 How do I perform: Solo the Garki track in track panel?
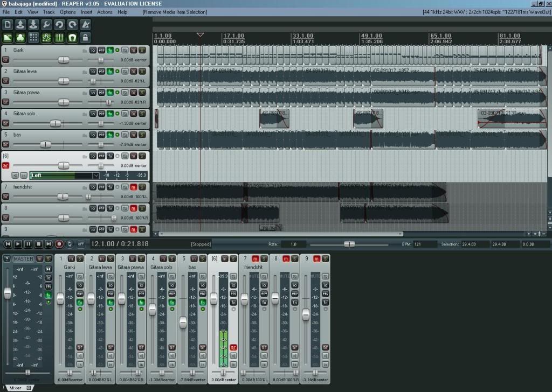[x=142, y=50]
